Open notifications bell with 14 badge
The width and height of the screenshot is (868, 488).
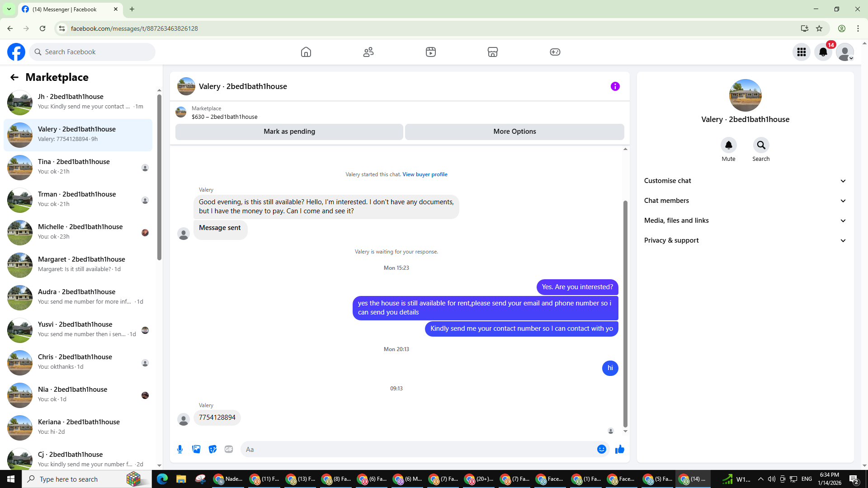coord(823,52)
